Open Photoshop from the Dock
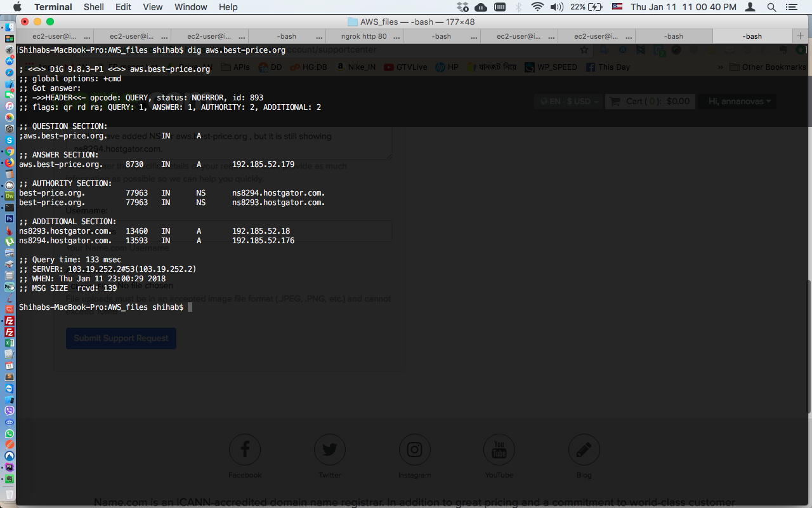The image size is (812, 508). pos(10,219)
